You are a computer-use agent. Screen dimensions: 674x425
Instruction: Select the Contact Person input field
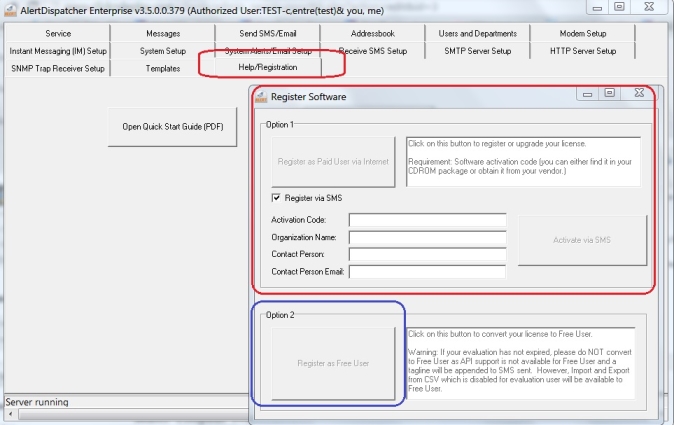click(427, 254)
